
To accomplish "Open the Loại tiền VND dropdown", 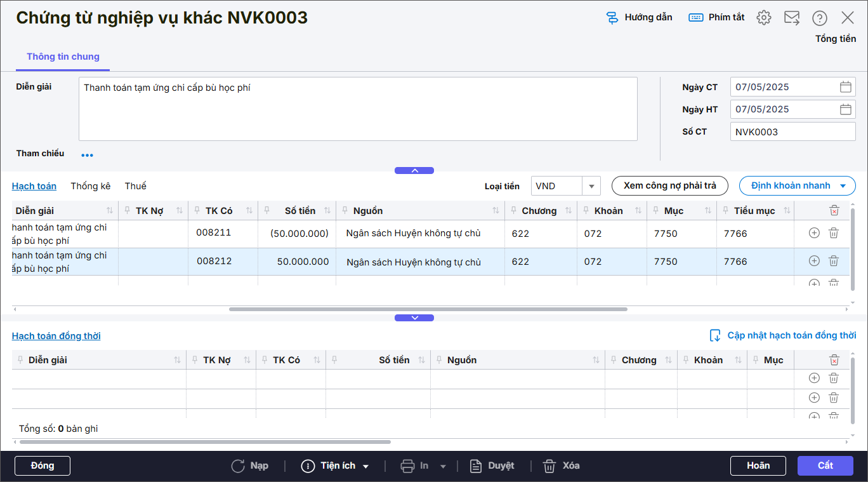I will (591, 186).
